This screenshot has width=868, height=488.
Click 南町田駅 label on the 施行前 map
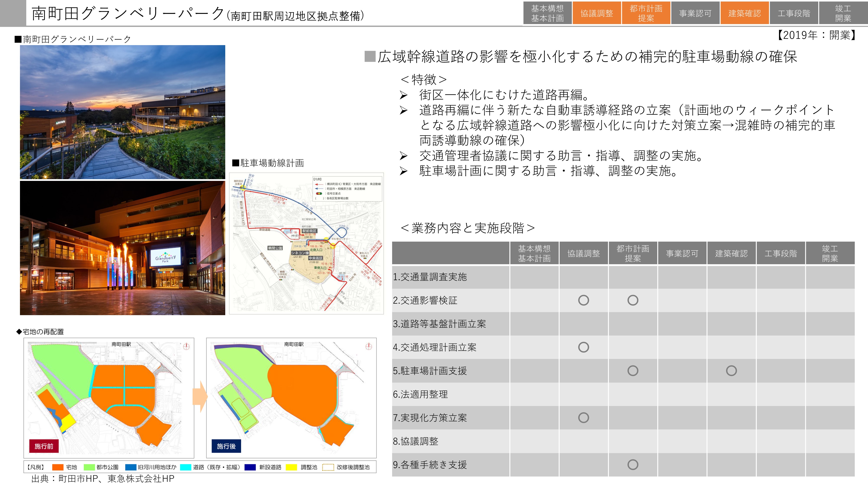(121, 344)
